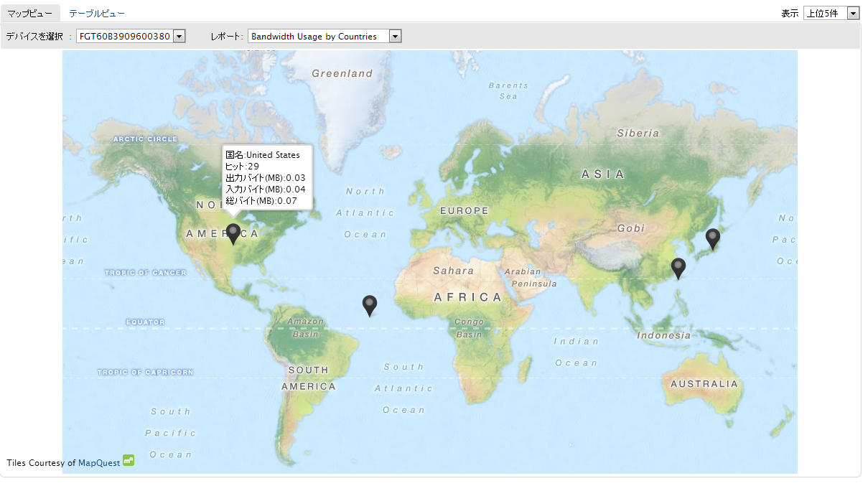Viewport: 868px width, 486px height.
Task: Click the Sahara label on the map
Action: pyautogui.click(x=453, y=271)
